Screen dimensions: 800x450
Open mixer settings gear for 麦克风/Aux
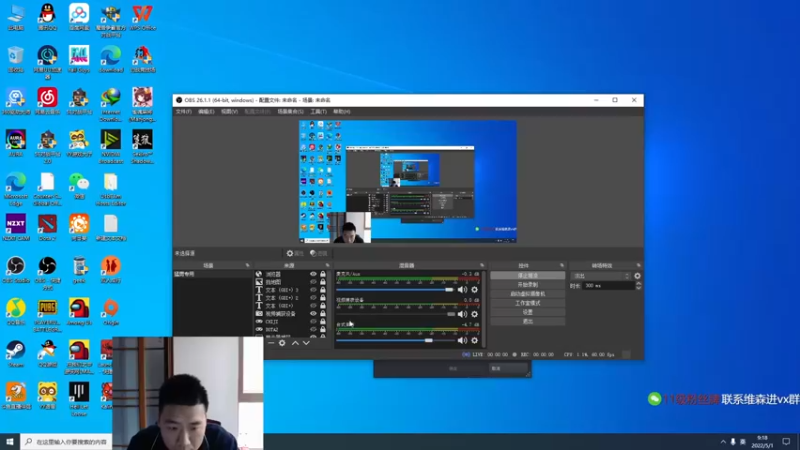click(x=474, y=290)
